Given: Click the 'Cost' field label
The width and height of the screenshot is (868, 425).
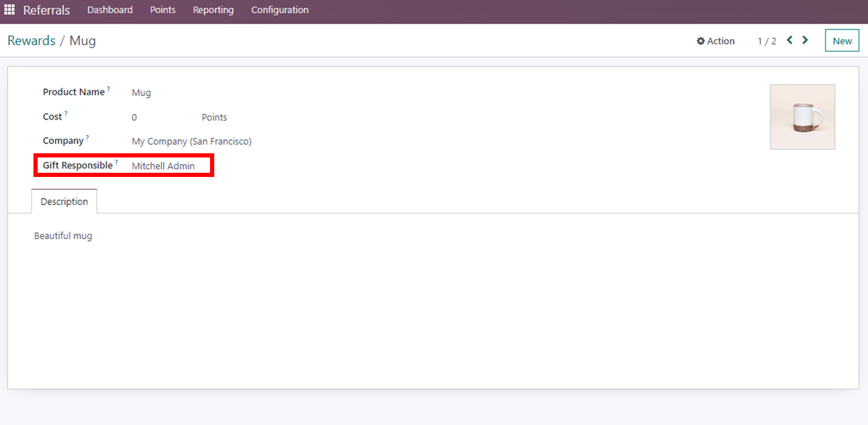Looking at the screenshot, I should point(52,117).
